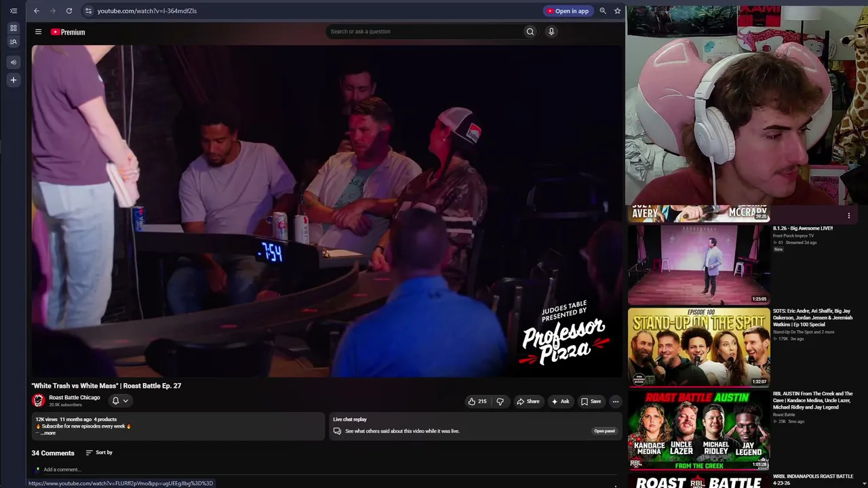Open the Stand-Up On The Spot thumbnail
The width and height of the screenshot is (868, 488).
(x=698, y=347)
